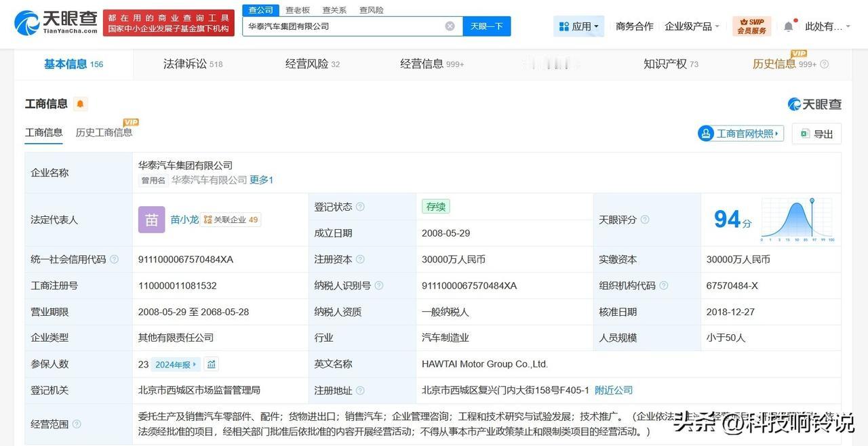Screen dimensions: 868x446
Task: Select the 小于50人 staff size value
Action: (x=726, y=338)
